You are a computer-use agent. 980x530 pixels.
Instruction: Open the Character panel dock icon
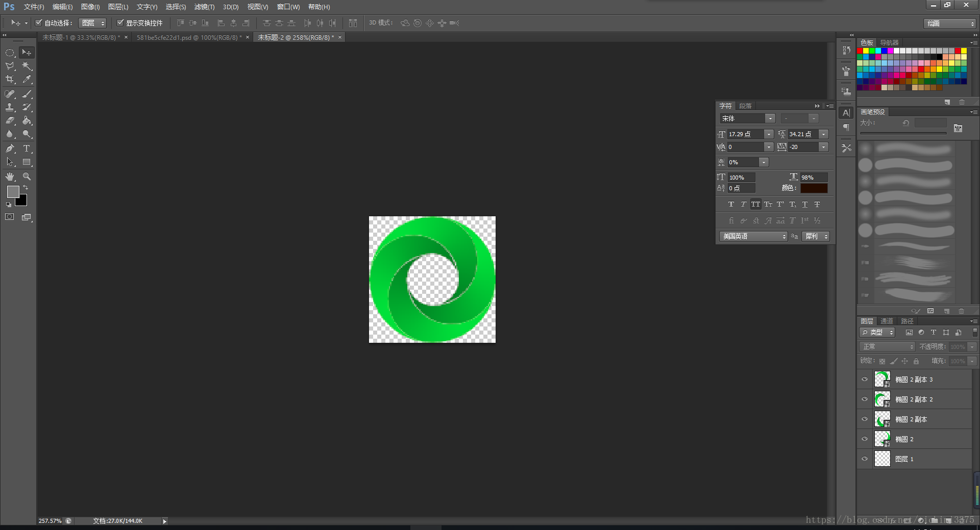[x=846, y=113]
